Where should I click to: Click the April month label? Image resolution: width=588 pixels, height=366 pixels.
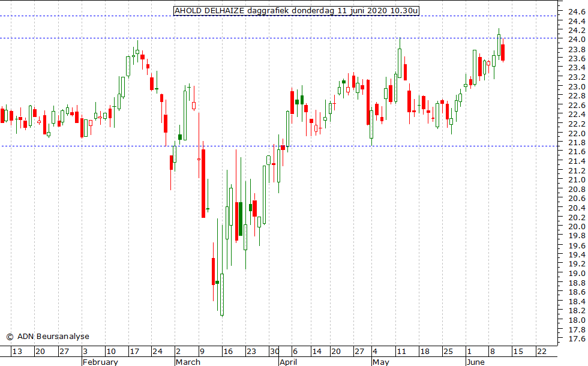pos(289,362)
